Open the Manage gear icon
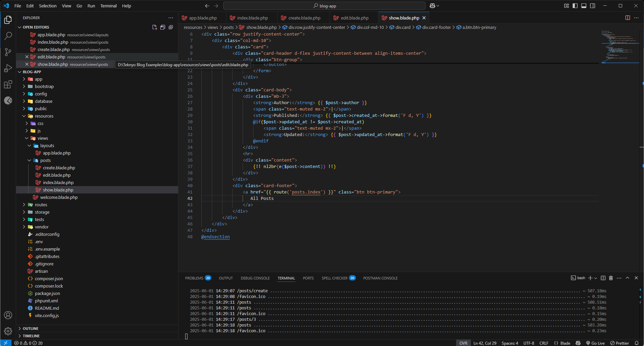This screenshot has width=644, height=346. point(8,331)
